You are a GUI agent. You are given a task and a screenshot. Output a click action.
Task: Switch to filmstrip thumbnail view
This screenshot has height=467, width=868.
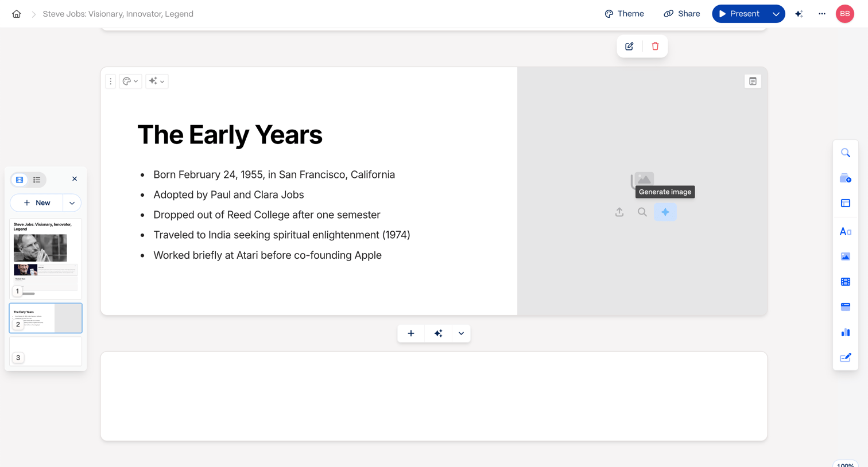coord(20,180)
